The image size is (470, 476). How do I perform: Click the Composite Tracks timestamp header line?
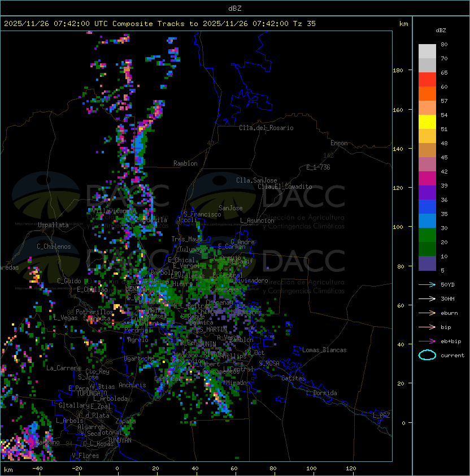click(160, 24)
